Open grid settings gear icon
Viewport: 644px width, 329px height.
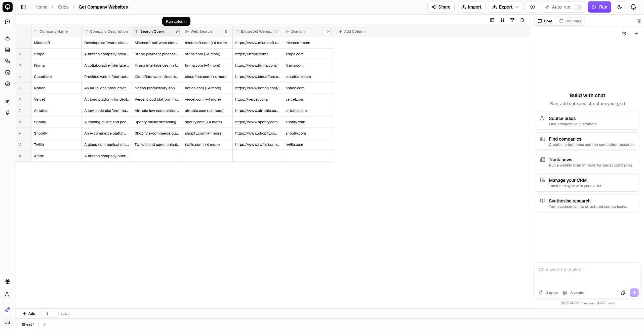click(532, 7)
